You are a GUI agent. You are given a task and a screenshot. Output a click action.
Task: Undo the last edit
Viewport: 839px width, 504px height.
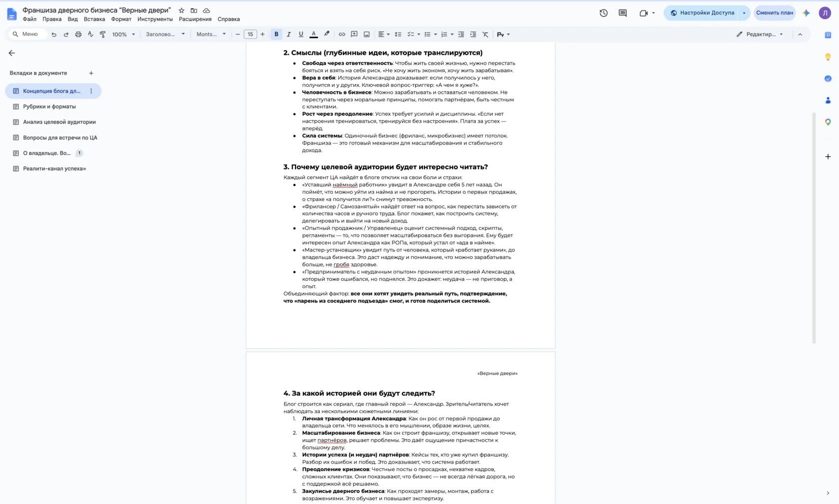[x=54, y=34]
